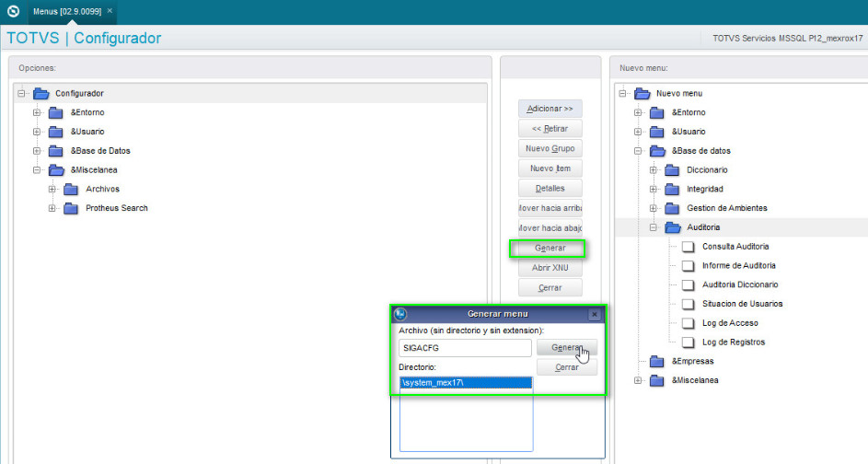Image resolution: width=868 pixels, height=464 pixels.
Task: Click the Abrir XNU button
Action: [x=550, y=268]
